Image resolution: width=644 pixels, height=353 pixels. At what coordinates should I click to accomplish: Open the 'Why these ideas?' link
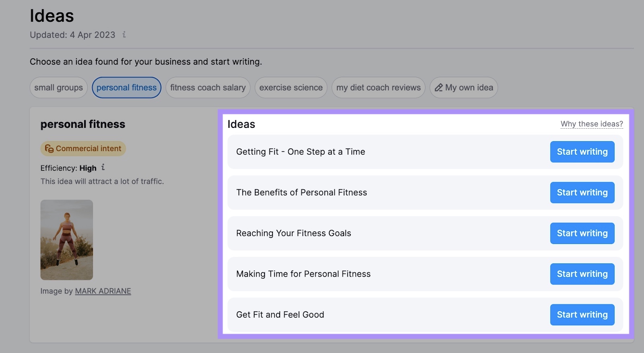click(x=591, y=124)
